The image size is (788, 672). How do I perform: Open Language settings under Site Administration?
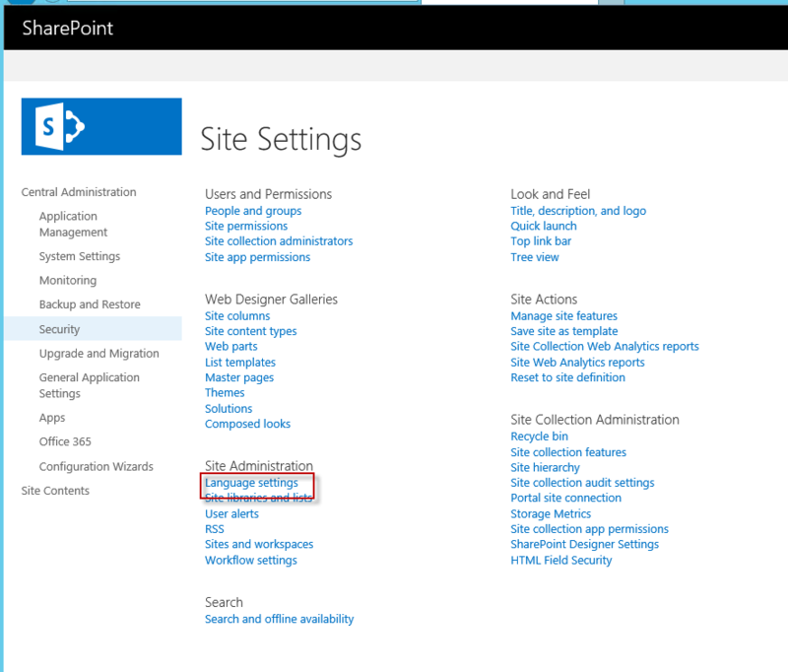click(251, 483)
